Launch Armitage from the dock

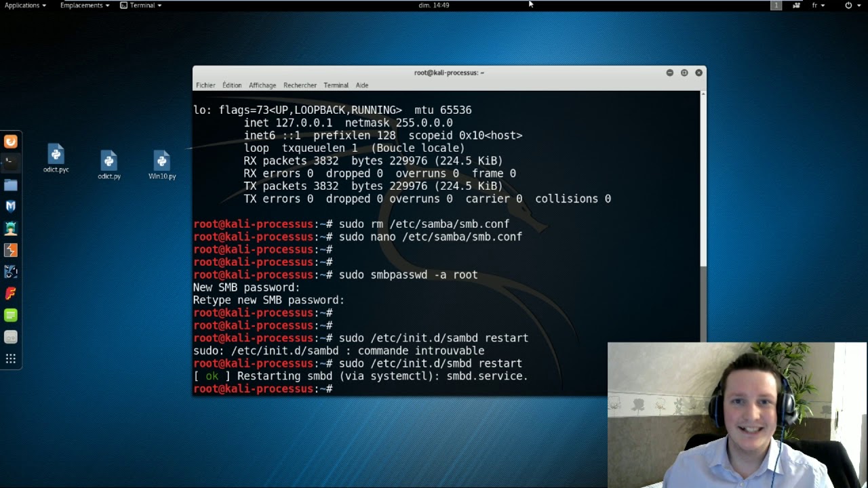(x=11, y=228)
